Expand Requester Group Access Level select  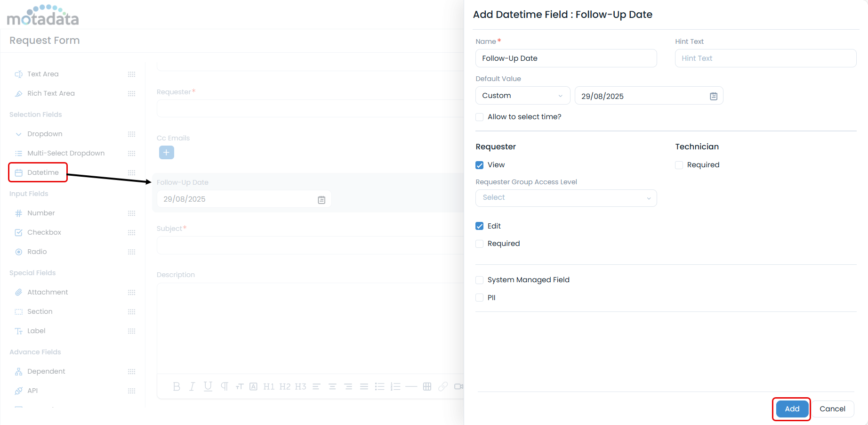tap(566, 198)
